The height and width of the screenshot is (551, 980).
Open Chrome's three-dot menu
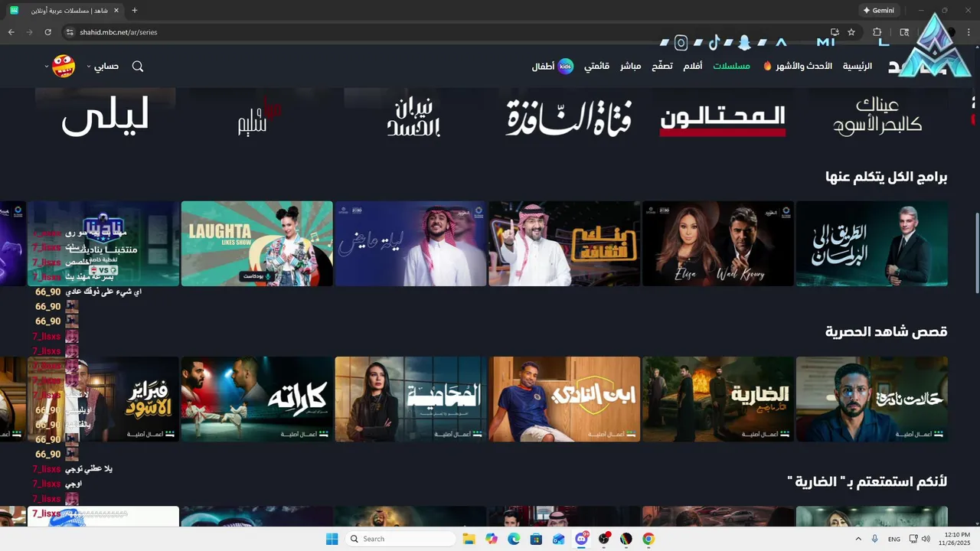click(969, 32)
